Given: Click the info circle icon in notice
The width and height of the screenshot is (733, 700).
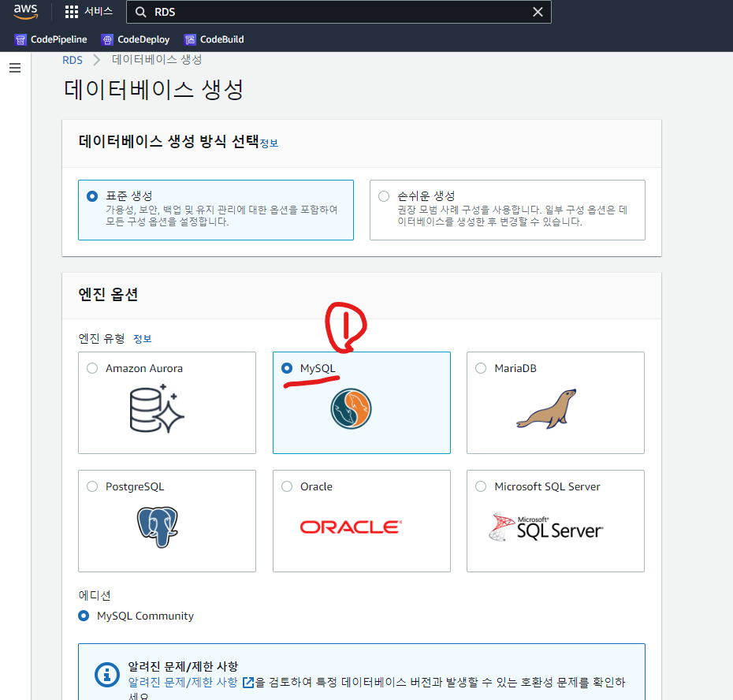Looking at the screenshot, I should pyautogui.click(x=107, y=675).
